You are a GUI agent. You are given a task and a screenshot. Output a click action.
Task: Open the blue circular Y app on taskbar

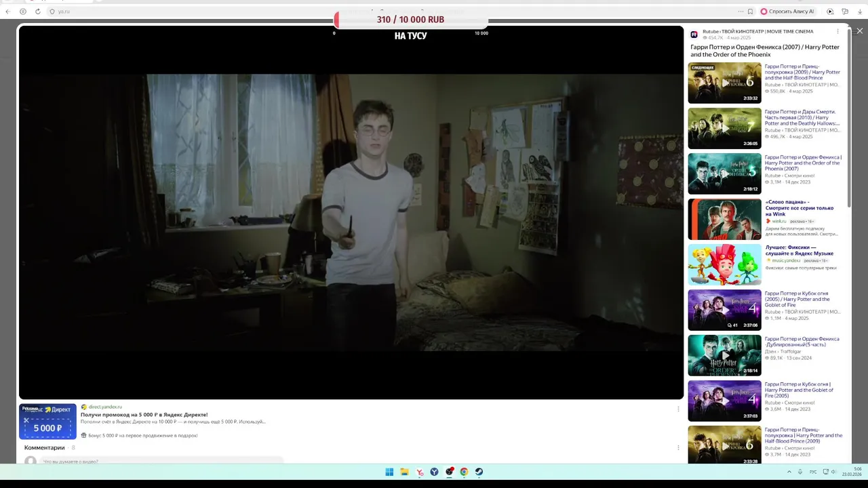click(434, 472)
